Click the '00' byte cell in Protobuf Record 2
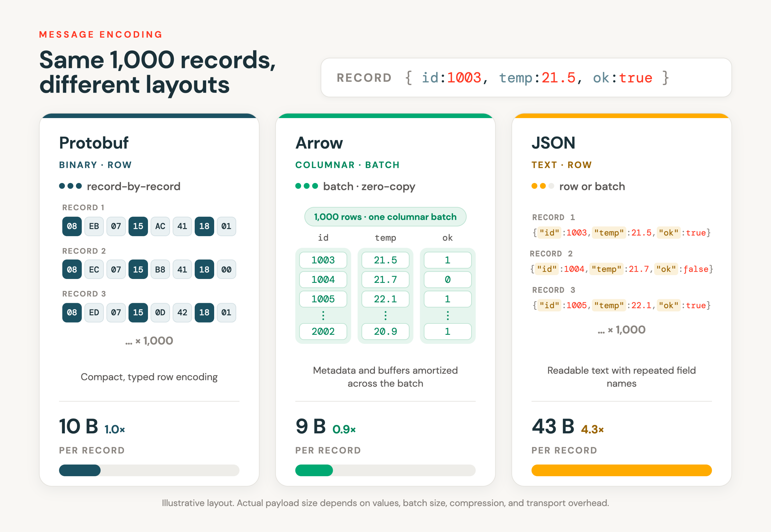Image resolution: width=771 pixels, height=532 pixels. click(226, 269)
